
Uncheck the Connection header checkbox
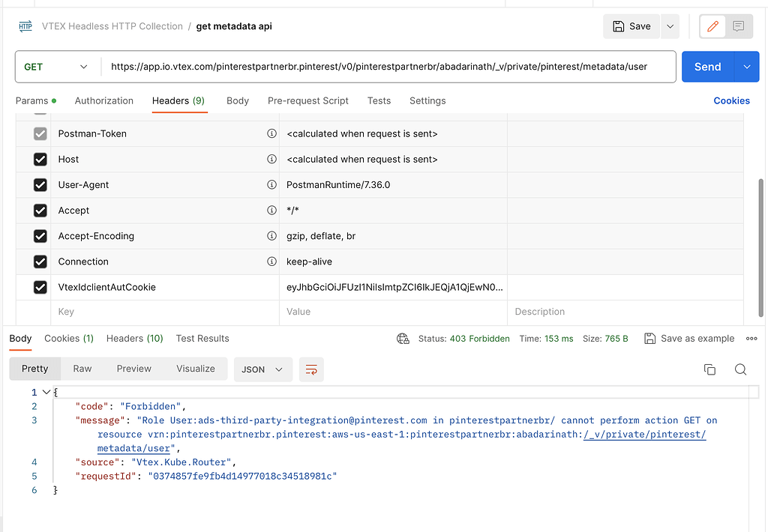pos(40,262)
